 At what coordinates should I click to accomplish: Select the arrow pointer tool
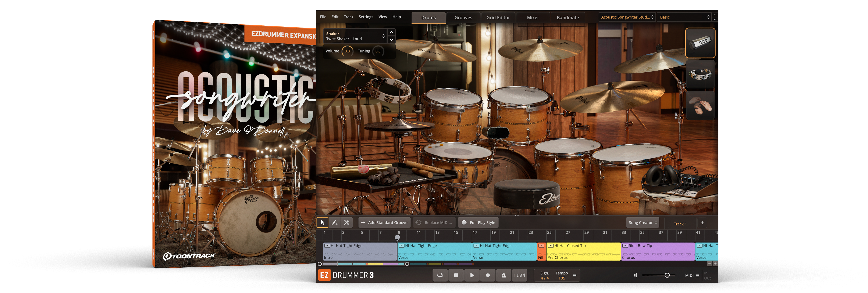pyautogui.click(x=322, y=222)
